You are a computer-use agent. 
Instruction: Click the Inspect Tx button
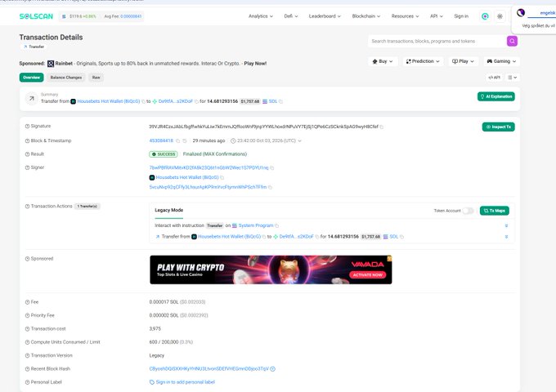(x=498, y=127)
